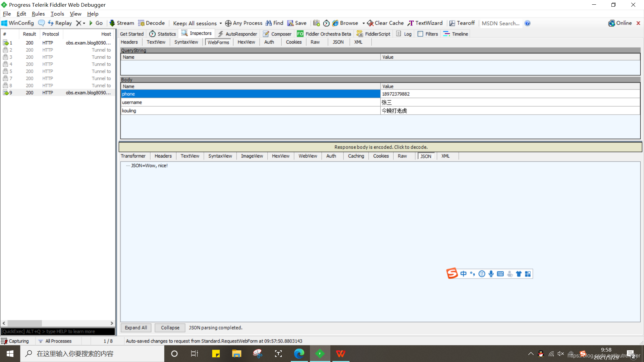Click the session list horizontal scrollbar thumb

[x=24, y=323]
